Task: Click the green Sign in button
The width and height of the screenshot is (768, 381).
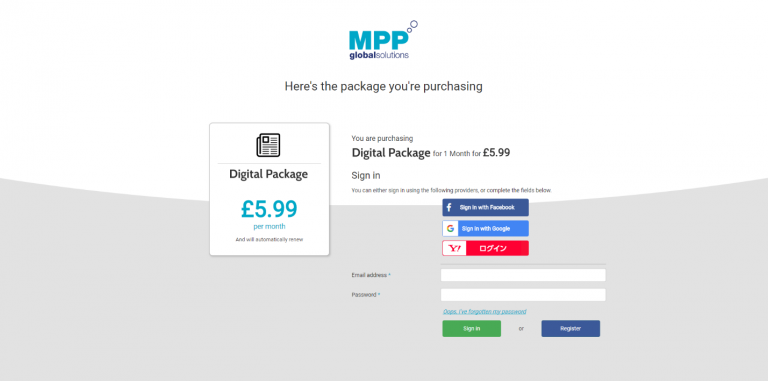Action: pos(472,329)
